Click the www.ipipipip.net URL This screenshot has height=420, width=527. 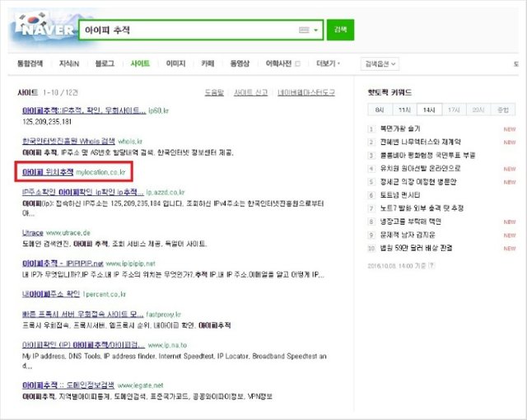click(130, 264)
